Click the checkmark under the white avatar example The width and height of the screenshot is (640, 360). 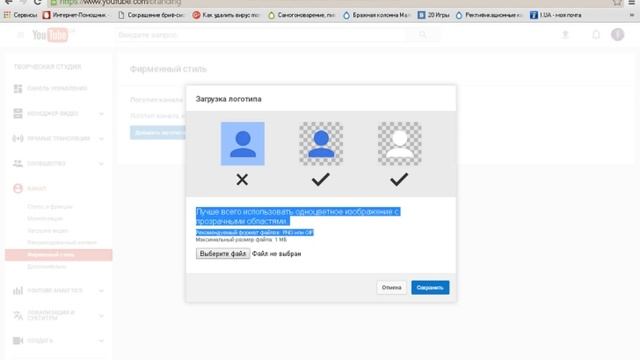pos(399,179)
